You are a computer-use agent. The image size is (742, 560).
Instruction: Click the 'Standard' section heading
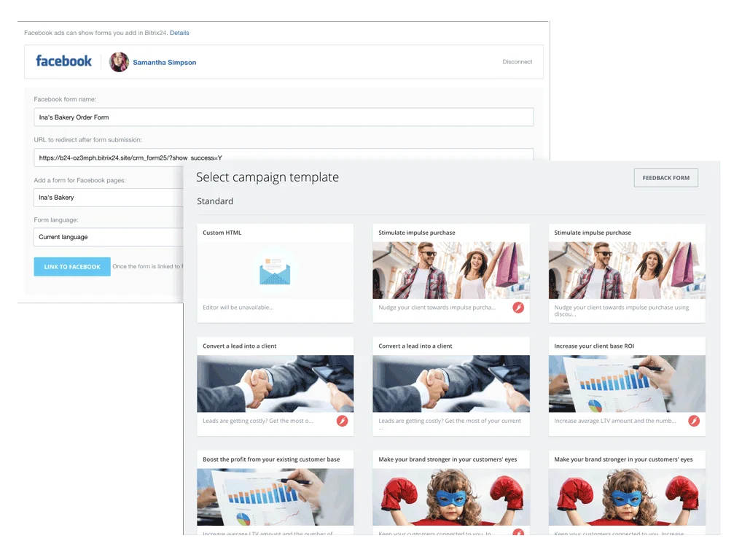[215, 201]
